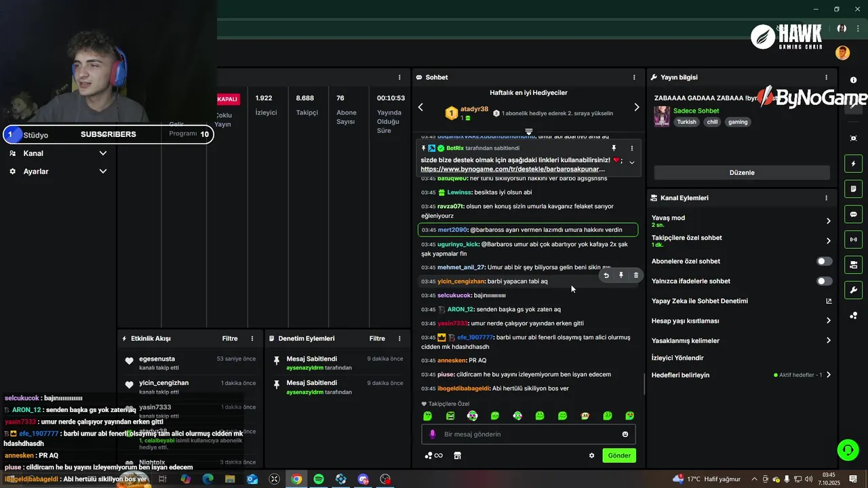Click the chat bubble icon in right sidebar
This screenshot has height=488, width=868.
pyautogui.click(x=854, y=214)
